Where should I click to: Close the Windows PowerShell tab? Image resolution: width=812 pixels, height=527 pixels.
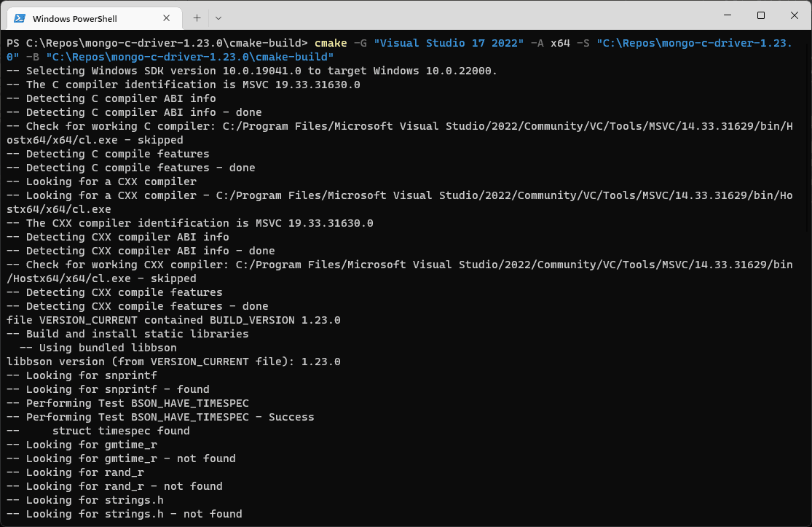click(x=167, y=18)
